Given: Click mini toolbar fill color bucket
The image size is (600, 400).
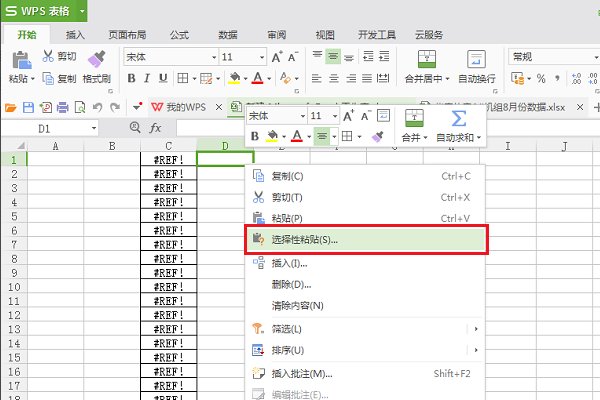Looking at the screenshot, I should click(x=272, y=136).
